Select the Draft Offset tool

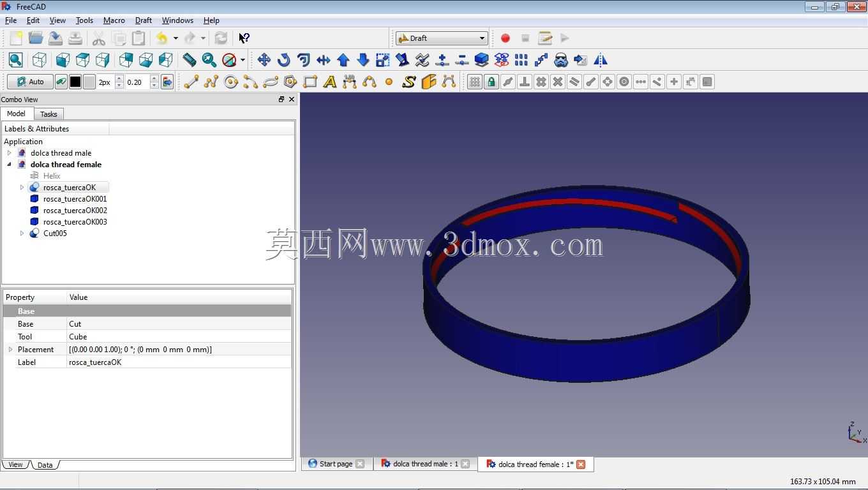(303, 60)
